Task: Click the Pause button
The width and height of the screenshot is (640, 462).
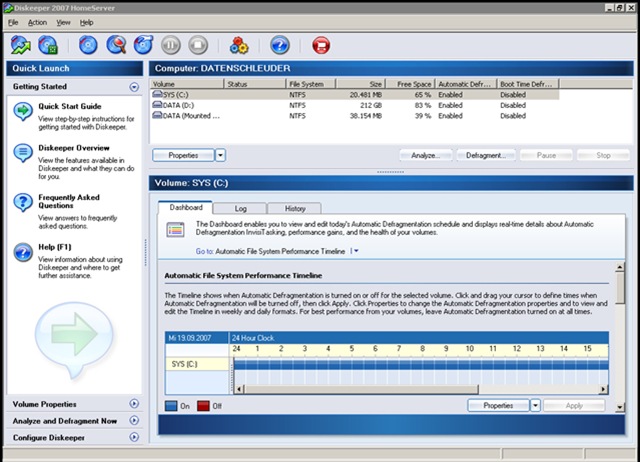Action: coord(546,155)
